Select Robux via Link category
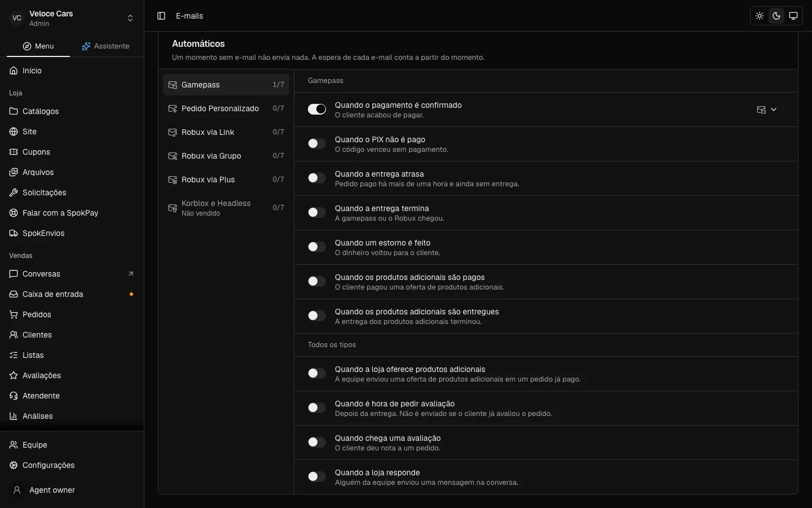 [x=226, y=132]
